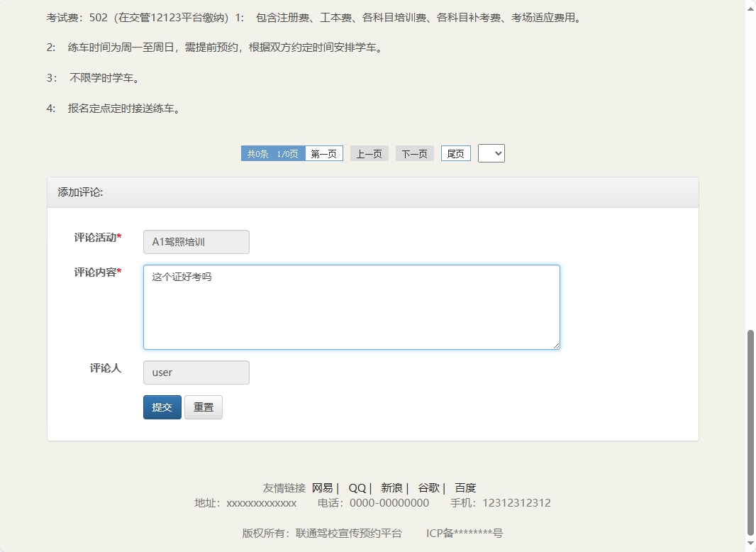Click the 下一页 next page button

[x=414, y=153]
